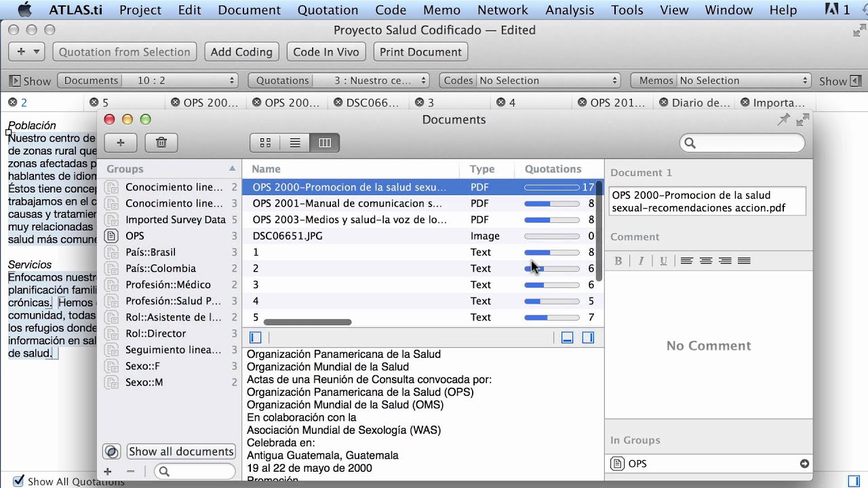This screenshot has width=868, height=488.
Task: Toggle bottom preview pane icon
Action: click(x=568, y=337)
